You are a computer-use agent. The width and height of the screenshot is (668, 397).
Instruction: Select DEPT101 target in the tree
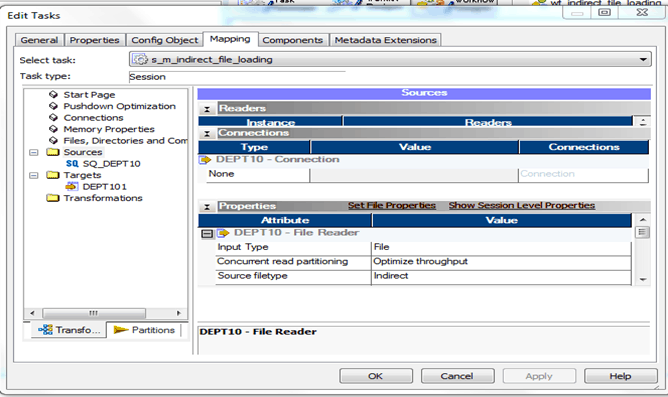(104, 187)
